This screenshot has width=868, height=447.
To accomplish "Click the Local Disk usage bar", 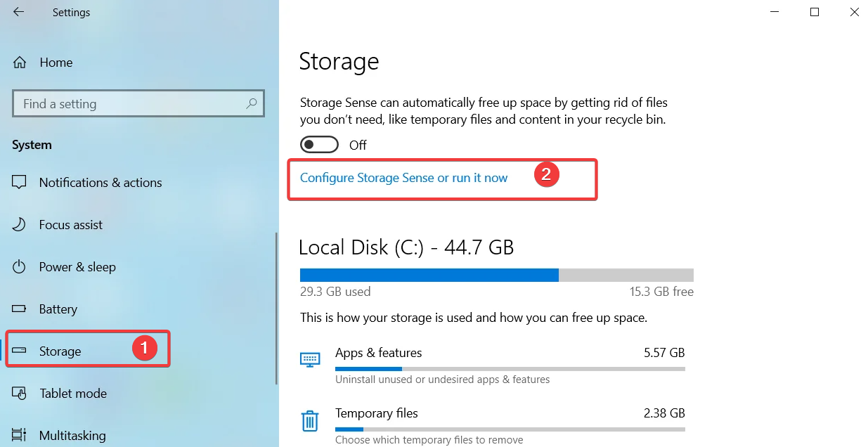I will tap(496, 275).
